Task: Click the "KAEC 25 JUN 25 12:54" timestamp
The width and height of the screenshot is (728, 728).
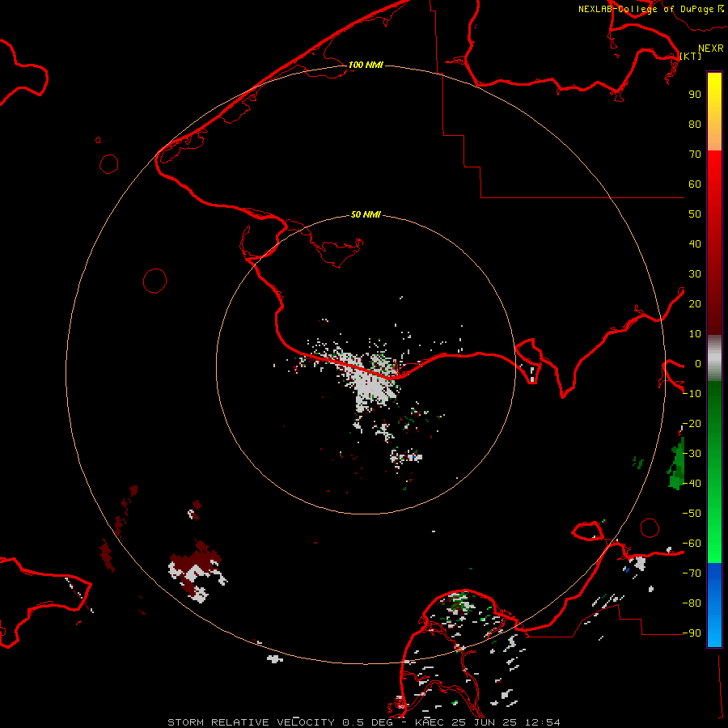Action: pos(488,722)
